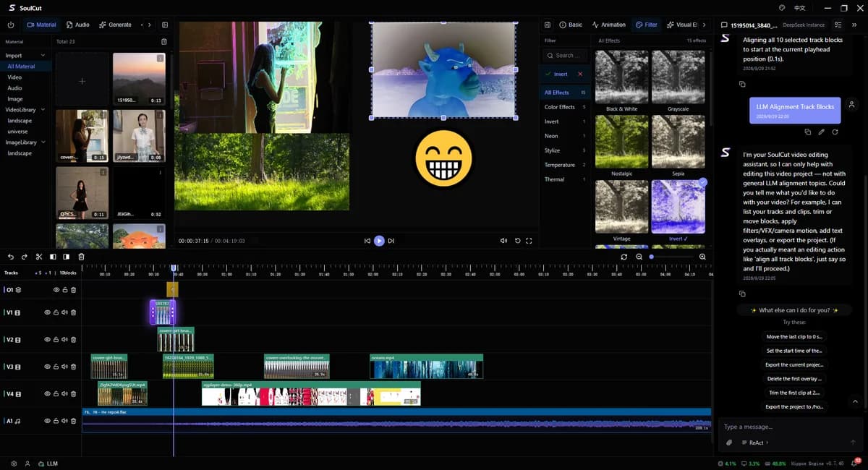Zoom out the timeline
This screenshot has height=470, width=868.
639,257
